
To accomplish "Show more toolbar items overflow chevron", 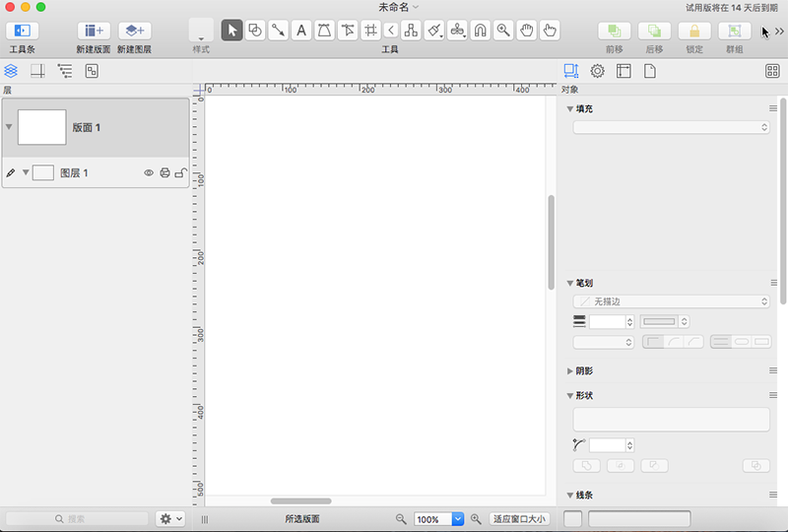I will [x=779, y=32].
